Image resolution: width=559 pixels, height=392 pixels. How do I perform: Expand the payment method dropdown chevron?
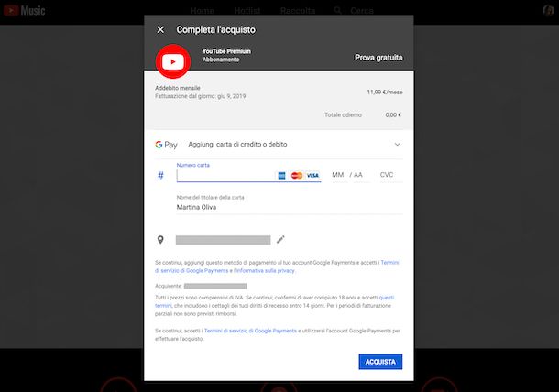397,145
